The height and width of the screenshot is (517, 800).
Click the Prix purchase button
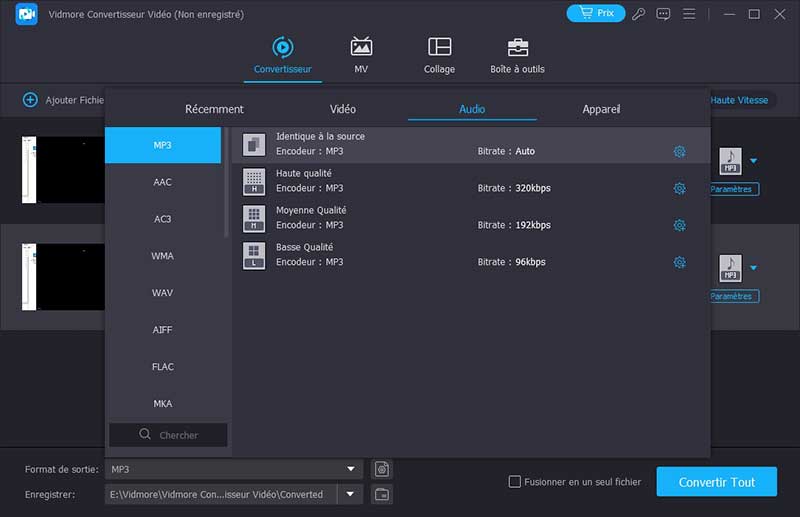click(x=595, y=13)
